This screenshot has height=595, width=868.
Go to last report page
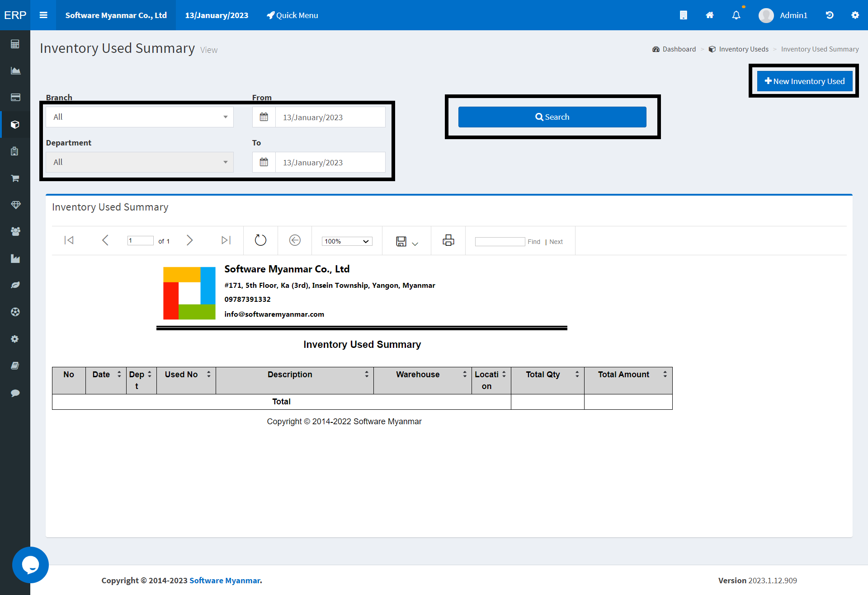[x=226, y=240]
